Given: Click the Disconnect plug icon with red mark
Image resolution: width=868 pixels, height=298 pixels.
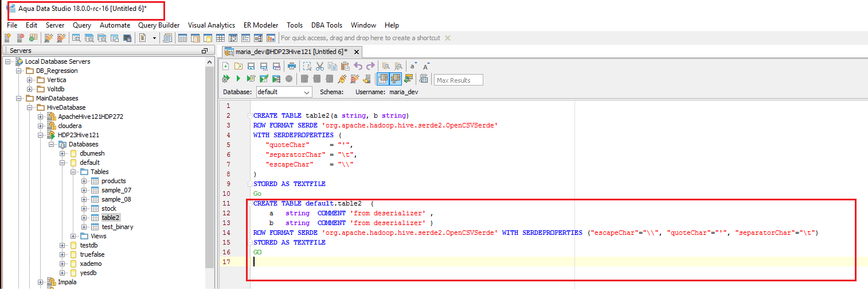Looking at the screenshot, I should click(x=355, y=79).
